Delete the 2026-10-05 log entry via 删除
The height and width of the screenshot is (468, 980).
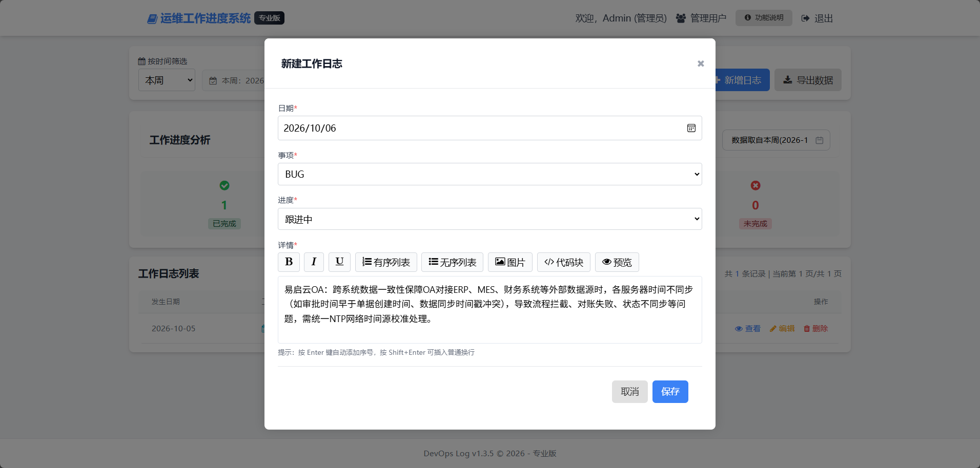[816, 329]
